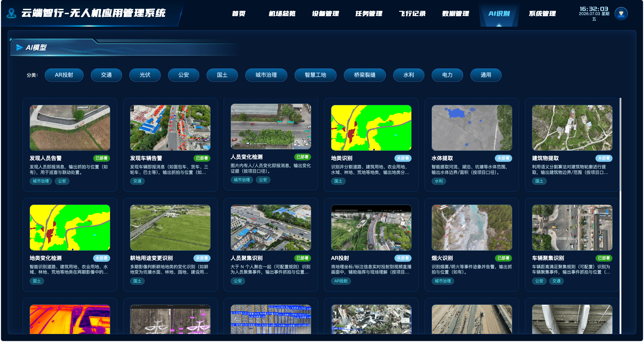Open the 耕地用途变更识别 title

coord(151,258)
